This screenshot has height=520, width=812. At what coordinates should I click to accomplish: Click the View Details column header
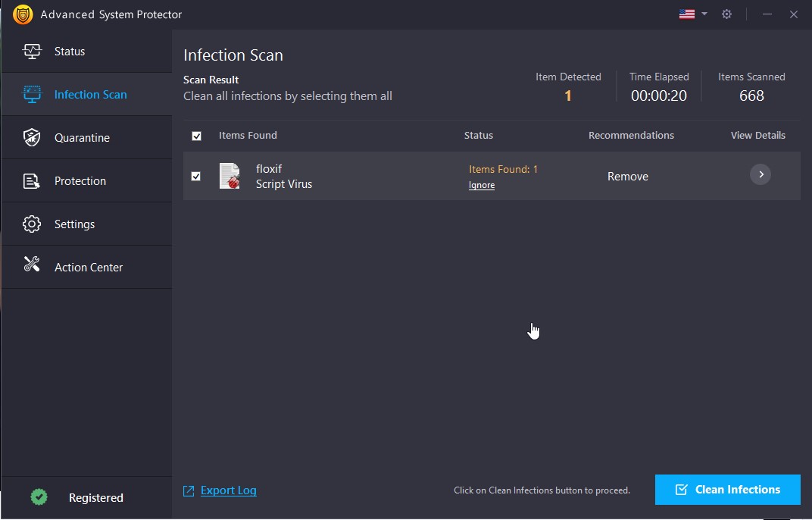coord(757,135)
